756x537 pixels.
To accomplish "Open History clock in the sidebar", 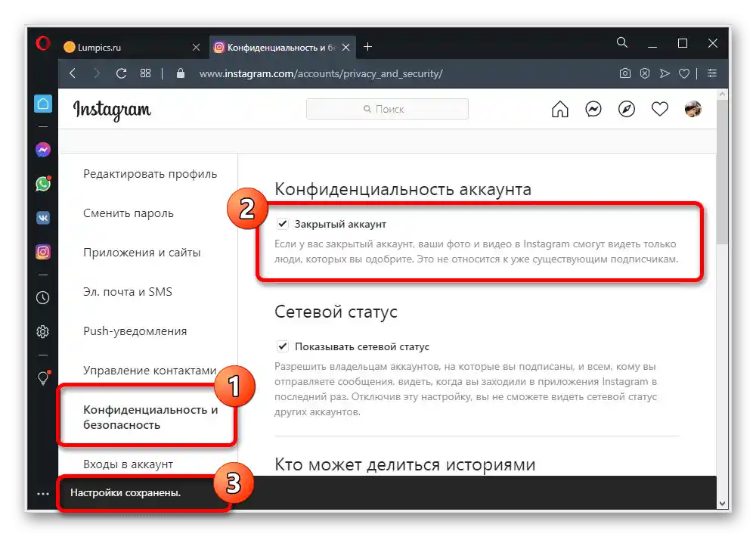I will [x=43, y=298].
